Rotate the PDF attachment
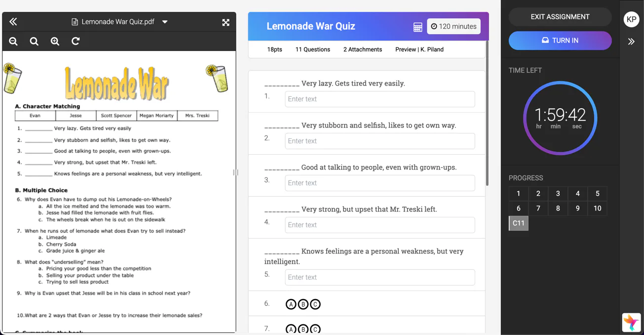 coord(76,42)
